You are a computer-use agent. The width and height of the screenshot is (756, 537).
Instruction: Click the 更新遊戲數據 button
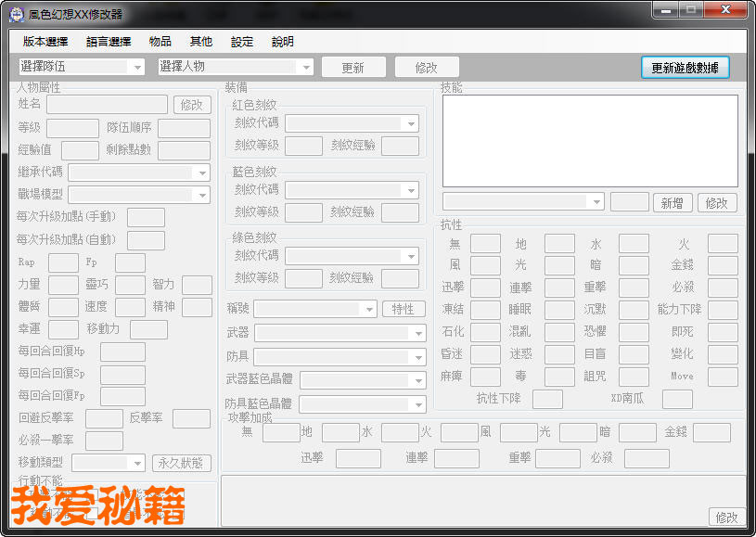[x=685, y=68]
